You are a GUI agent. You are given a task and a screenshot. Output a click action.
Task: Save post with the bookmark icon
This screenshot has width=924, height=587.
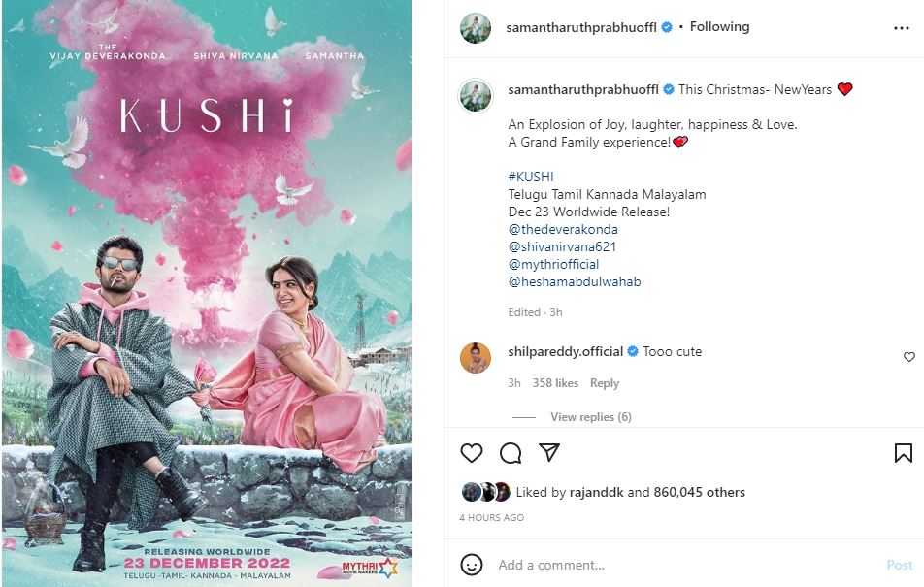coord(904,453)
